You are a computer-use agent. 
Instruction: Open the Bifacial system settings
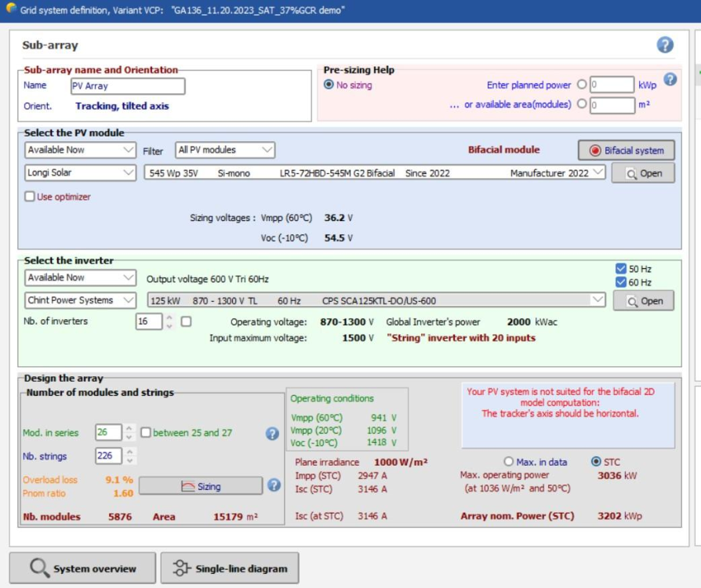[626, 151]
